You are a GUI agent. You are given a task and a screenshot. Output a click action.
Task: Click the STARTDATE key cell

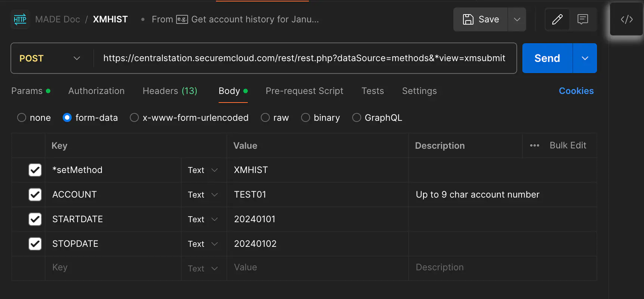point(113,219)
